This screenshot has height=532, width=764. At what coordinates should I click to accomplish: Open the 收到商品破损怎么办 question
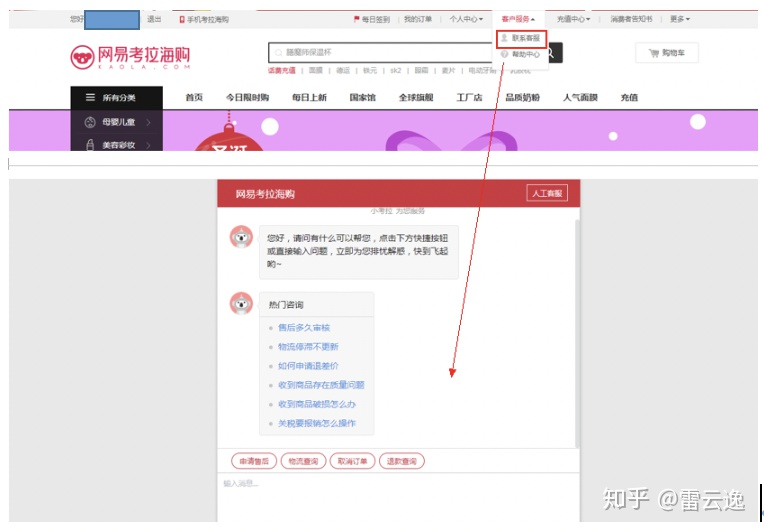[317, 404]
